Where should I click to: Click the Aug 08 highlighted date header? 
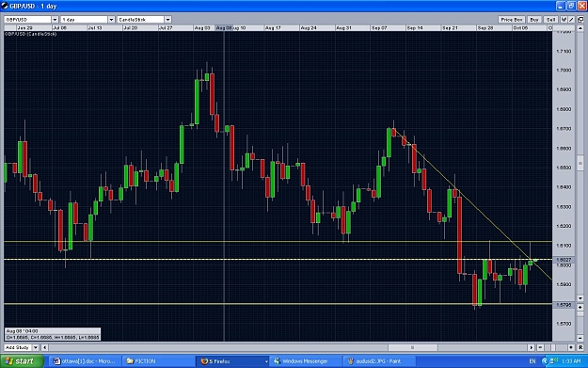coord(224,27)
